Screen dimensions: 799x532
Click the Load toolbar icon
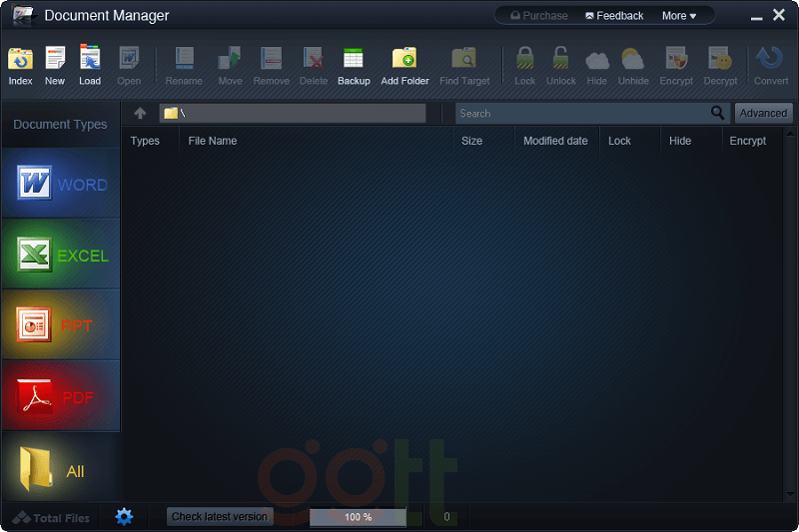[90, 64]
